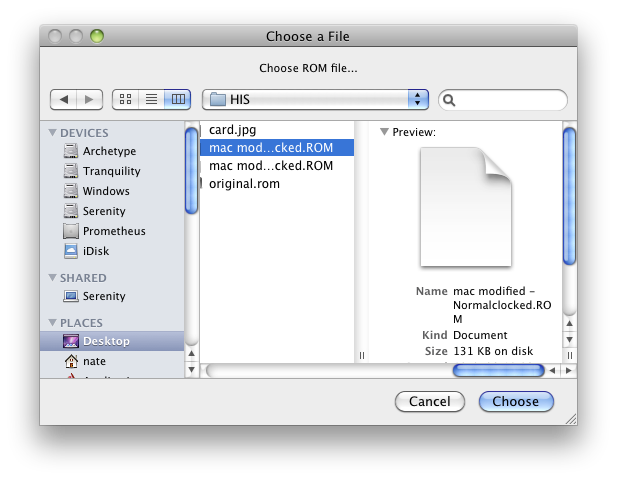The height and width of the screenshot is (480, 617).
Task: Select shared computer Serenity
Action: click(112, 296)
